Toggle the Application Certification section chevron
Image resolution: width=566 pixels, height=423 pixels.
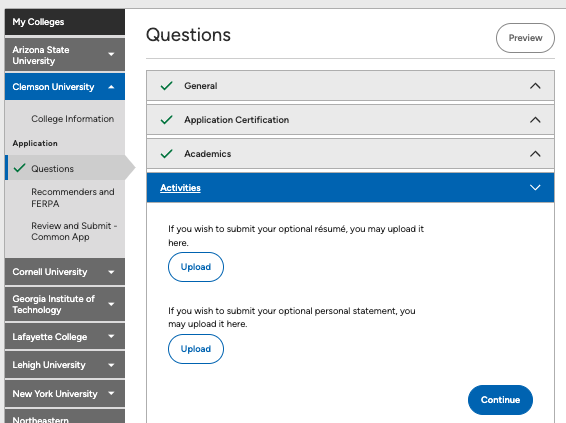click(x=535, y=120)
